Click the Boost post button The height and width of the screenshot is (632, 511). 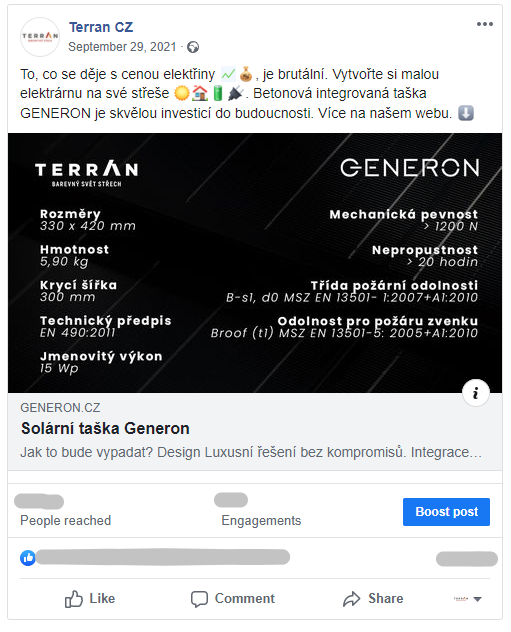(446, 511)
